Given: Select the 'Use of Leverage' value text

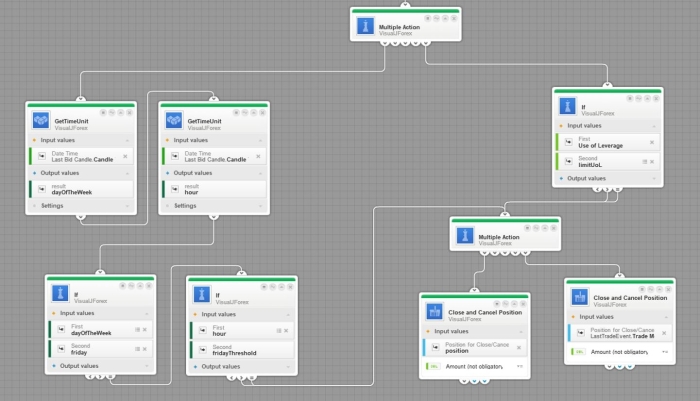Looking at the screenshot, I should click(x=600, y=146).
